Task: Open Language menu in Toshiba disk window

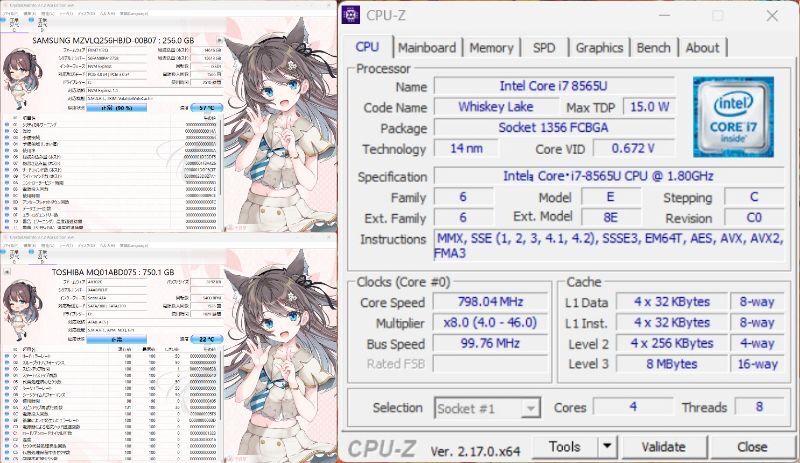Action: [134, 246]
